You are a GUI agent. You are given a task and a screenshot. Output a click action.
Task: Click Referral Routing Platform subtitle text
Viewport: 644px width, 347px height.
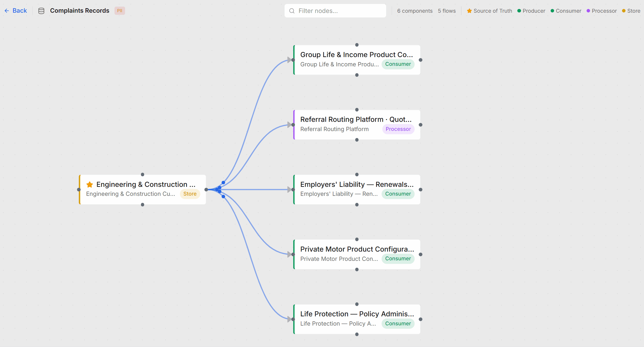click(334, 129)
